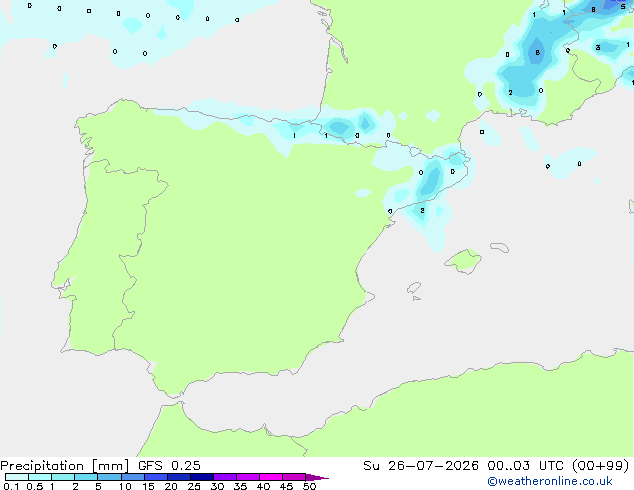Click the '10' legend scale label

pos(125,486)
